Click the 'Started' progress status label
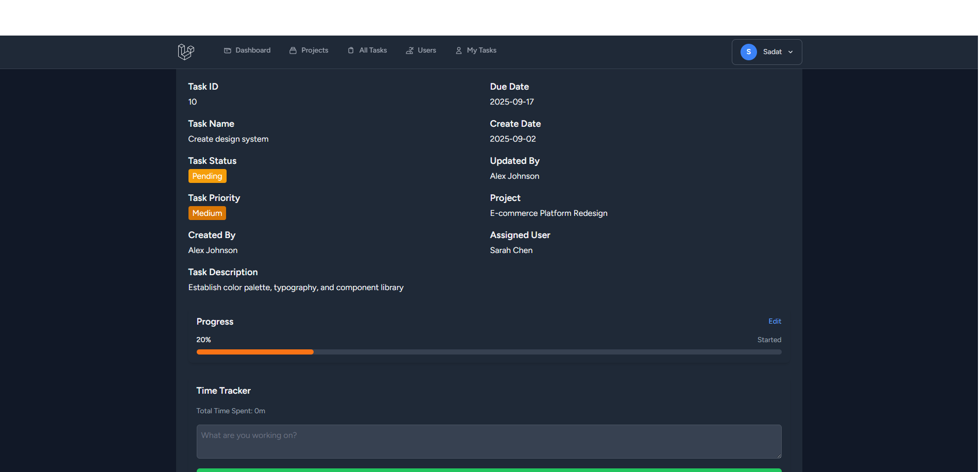The image size is (980, 472). [x=769, y=340]
